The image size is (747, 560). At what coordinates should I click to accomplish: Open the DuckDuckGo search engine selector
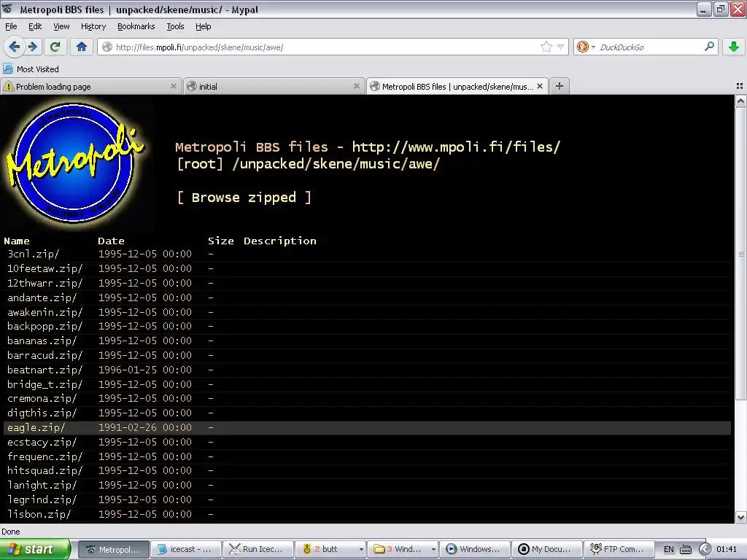tap(586, 47)
